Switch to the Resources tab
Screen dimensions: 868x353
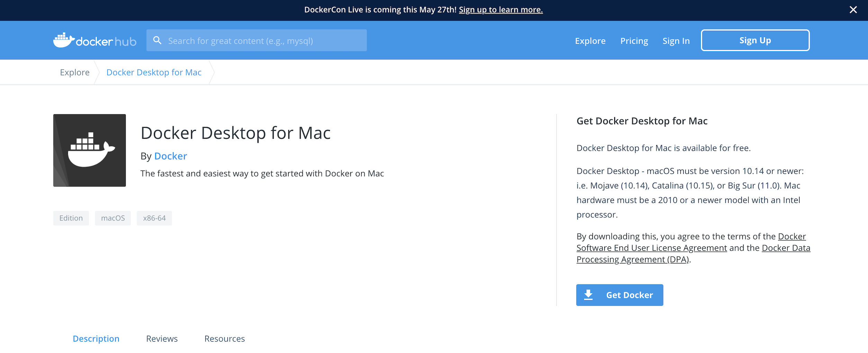(x=224, y=338)
